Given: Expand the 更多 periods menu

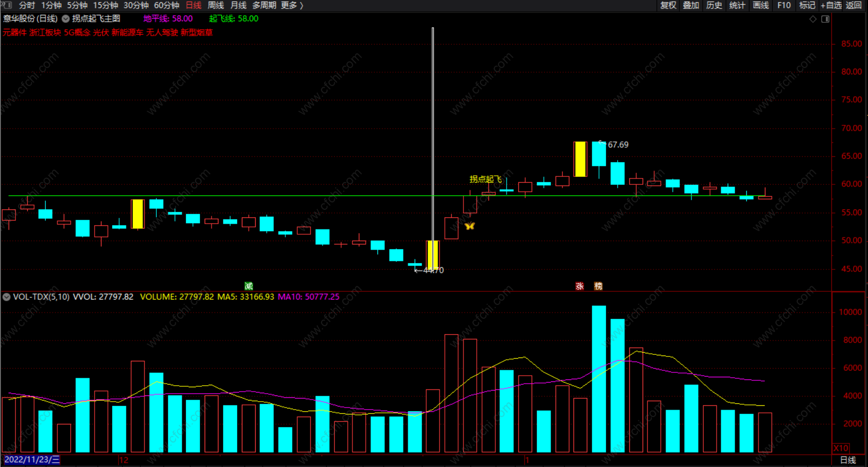Looking at the screenshot, I should (x=292, y=5).
